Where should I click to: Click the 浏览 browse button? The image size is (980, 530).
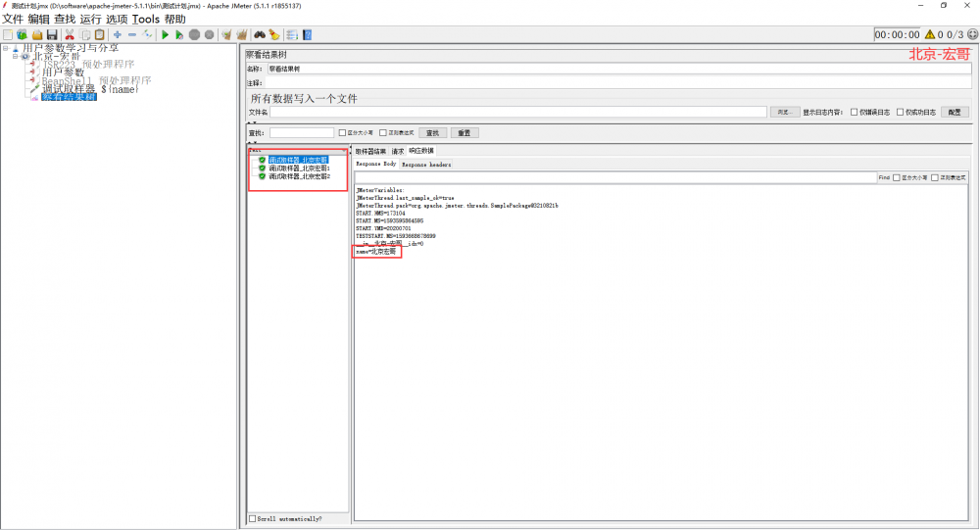(x=784, y=112)
